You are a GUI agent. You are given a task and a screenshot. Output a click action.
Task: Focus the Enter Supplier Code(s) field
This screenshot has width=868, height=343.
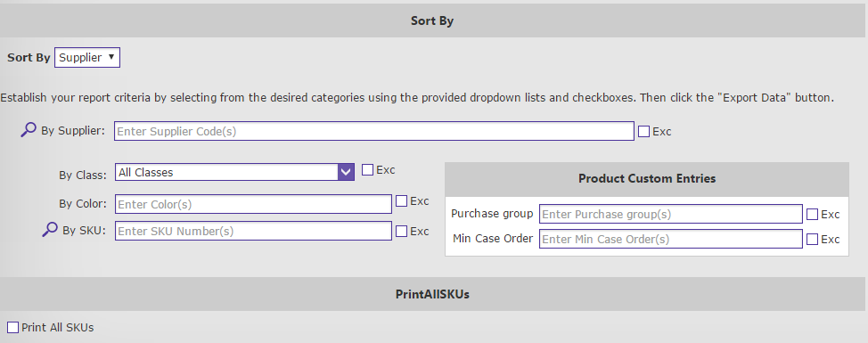[374, 131]
